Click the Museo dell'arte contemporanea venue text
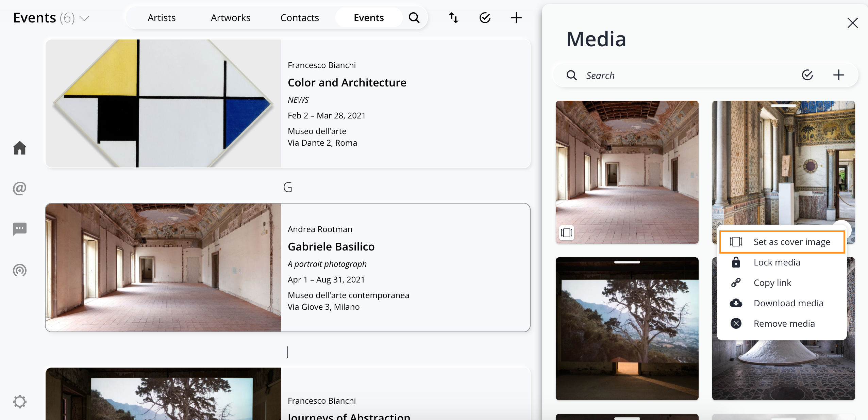Image resolution: width=868 pixels, height=420 pixels. [348, 295]
